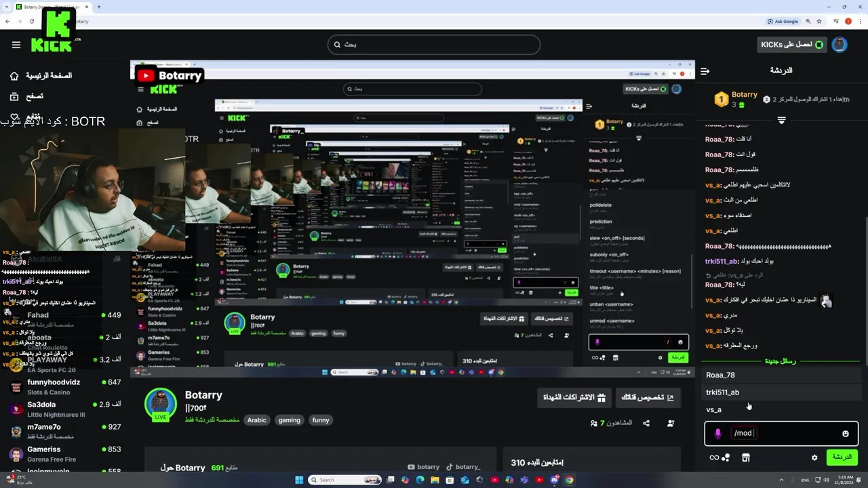The image size is (868, 488).
Task: Open the user profile avatar menu
Action: pyautogui.click(x=840, y=45)
